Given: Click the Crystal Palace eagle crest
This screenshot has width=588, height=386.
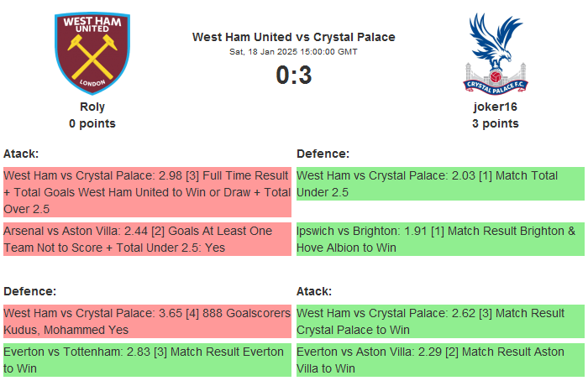Looking at the screenshot, I should click(x=495, y=52).
